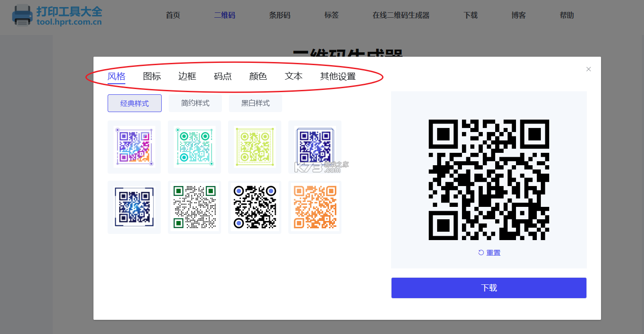
Task: Go to 首页 in the top navigation
Action: click(173, 15)
